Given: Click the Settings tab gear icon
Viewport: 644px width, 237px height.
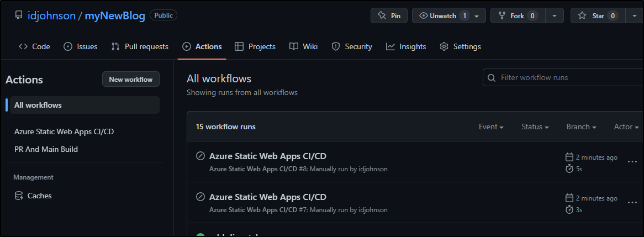Looking at the screenshot, I should (x=444, y=46).
